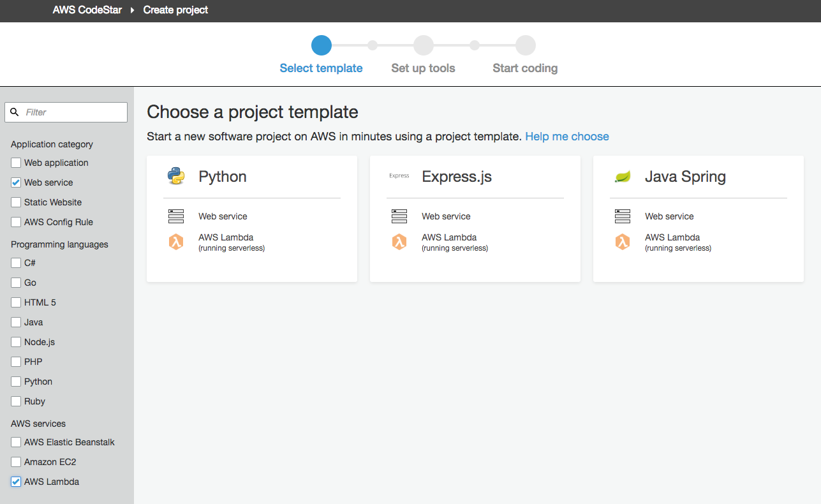The image size is (821, 504).
Task: Uncheck the Web service category checkbox
Action: [16, 182]
